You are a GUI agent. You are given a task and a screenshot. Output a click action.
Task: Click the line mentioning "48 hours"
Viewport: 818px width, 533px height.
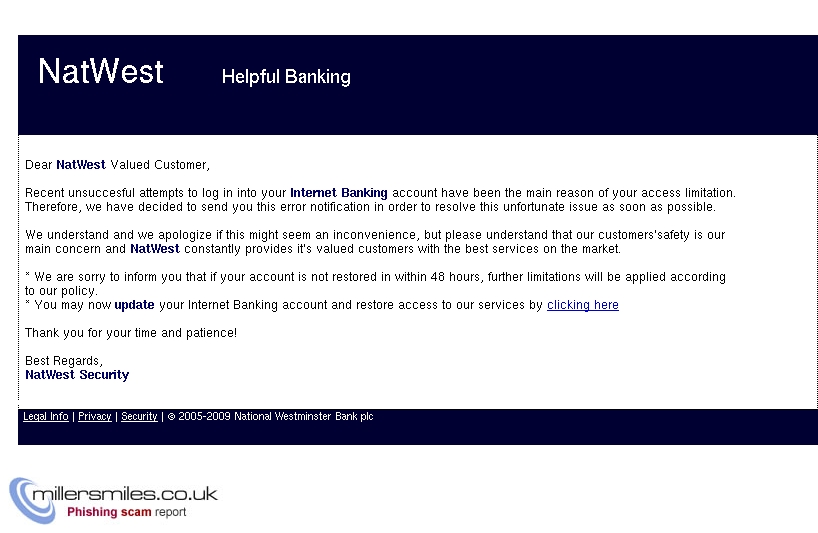click(375, 277)
